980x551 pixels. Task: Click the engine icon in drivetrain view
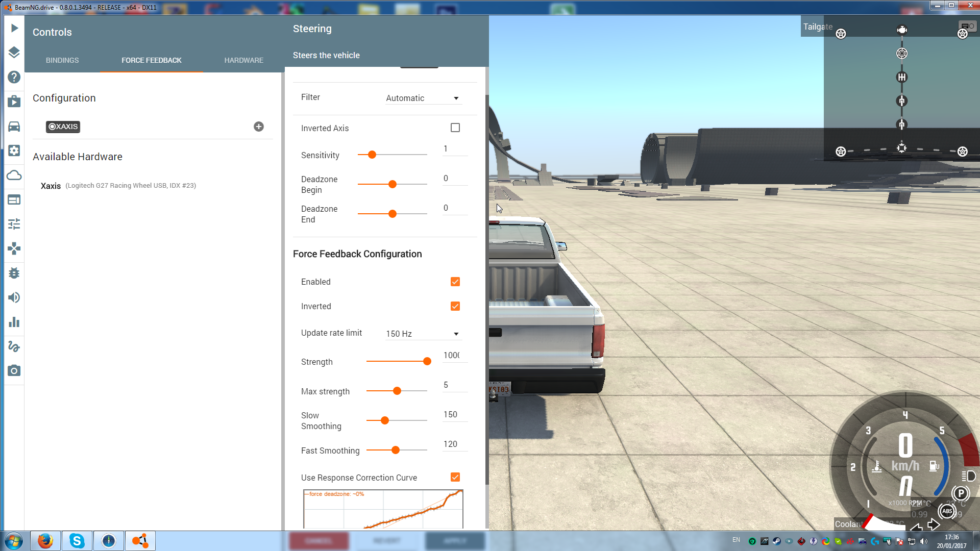click(x=902, y=30)
